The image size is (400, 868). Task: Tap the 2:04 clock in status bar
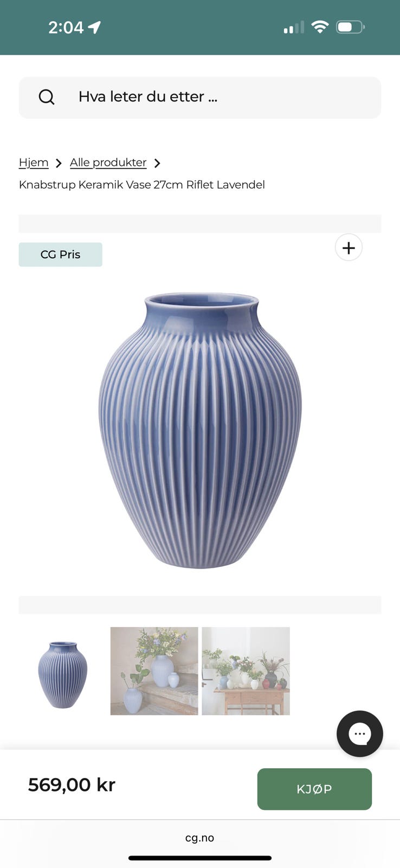[x=66, y=27]
